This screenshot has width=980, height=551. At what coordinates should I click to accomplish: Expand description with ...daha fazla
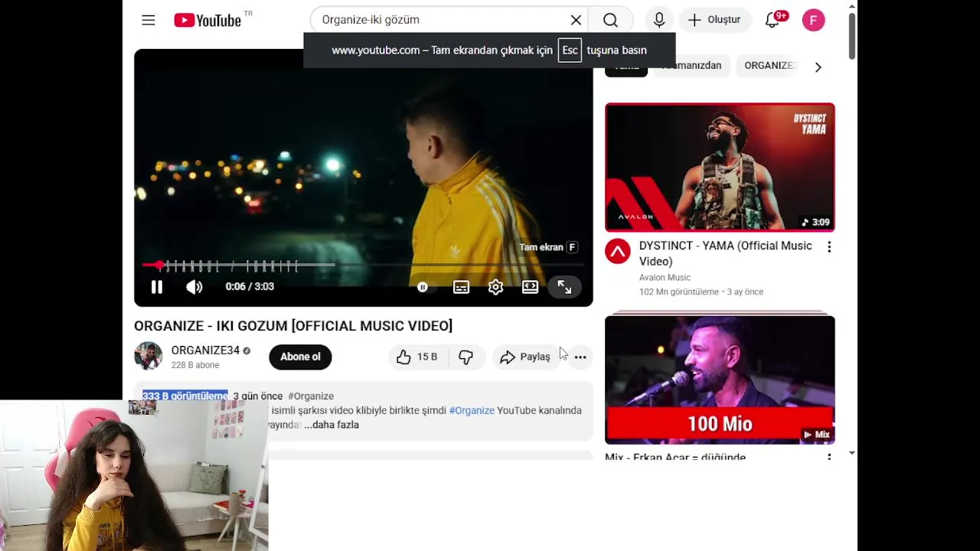point(332,425)
